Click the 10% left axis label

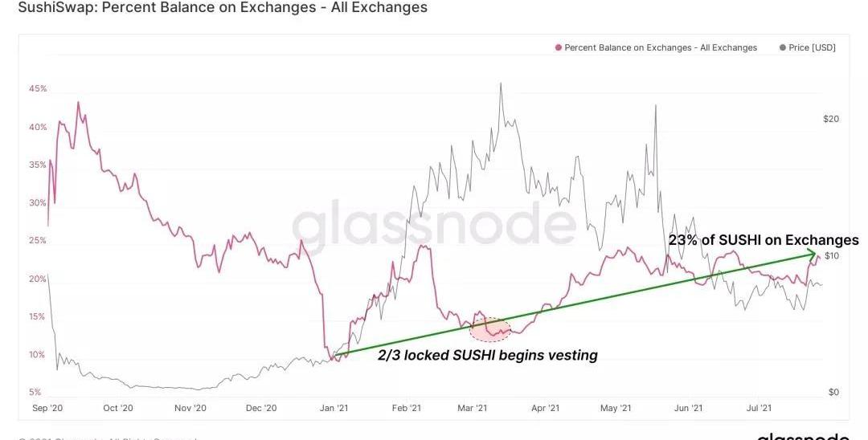point(38,354)
